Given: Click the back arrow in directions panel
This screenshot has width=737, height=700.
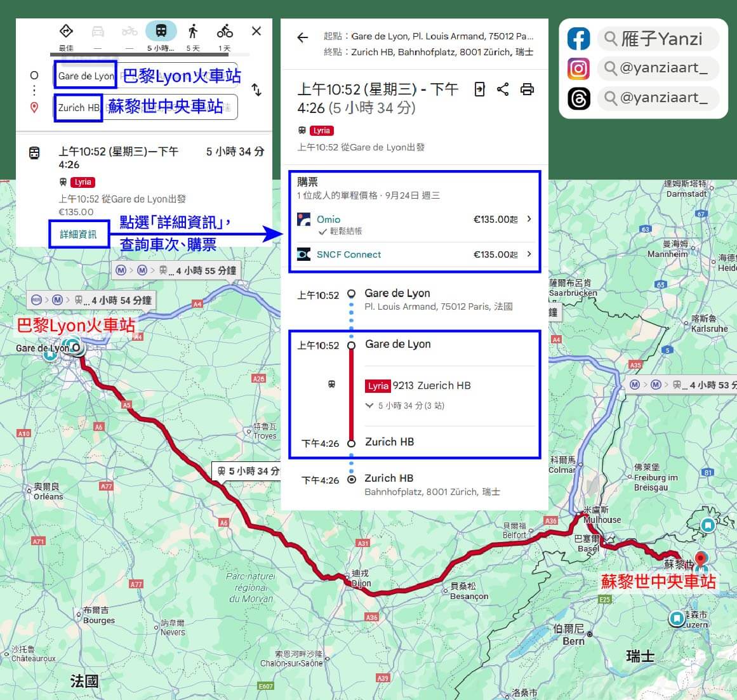Looking at the screenshot, I should coord(302,37).
